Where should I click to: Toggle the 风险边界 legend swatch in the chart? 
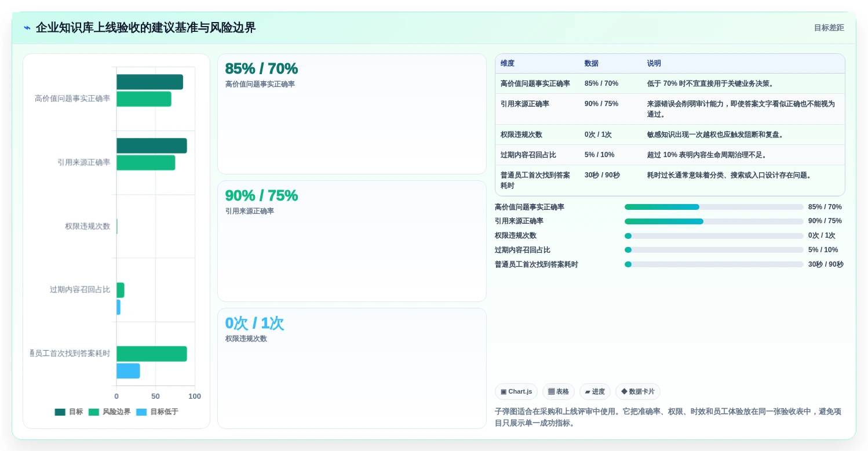(x=94, y=412)
